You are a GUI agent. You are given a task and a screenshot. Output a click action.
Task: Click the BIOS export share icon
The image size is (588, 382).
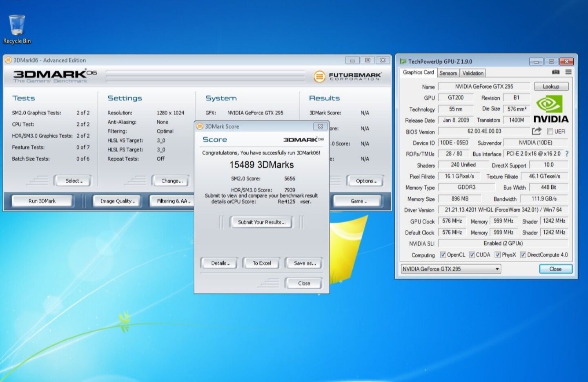click(537, 131)
